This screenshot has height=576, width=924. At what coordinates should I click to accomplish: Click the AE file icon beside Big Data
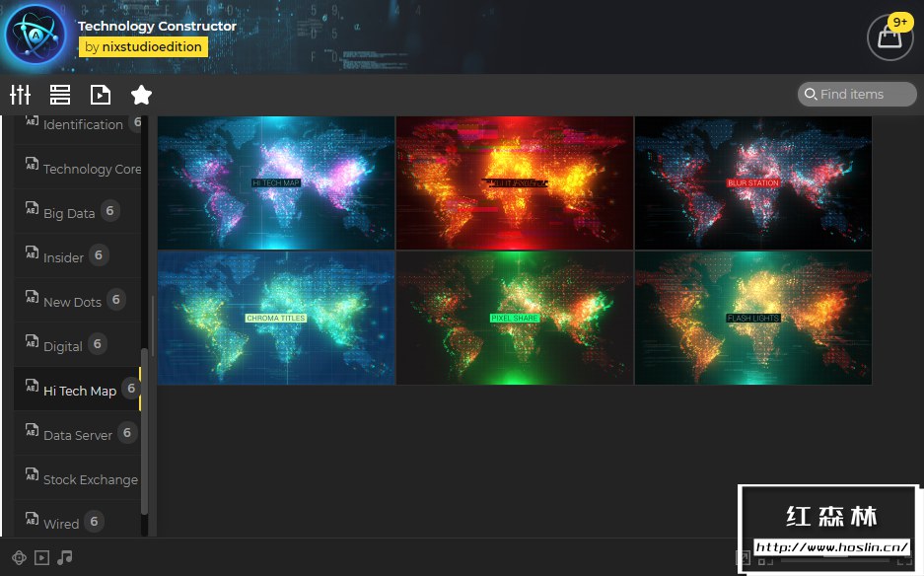(x=32, y=208)
